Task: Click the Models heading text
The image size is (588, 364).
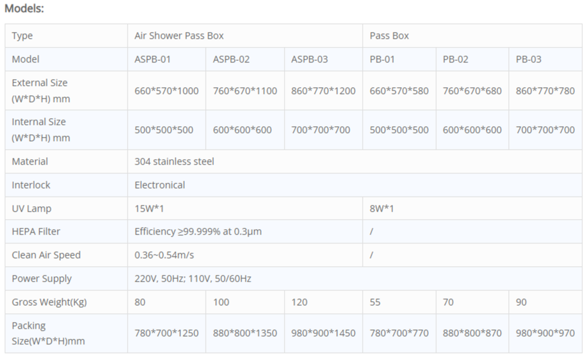Action: 24,8
